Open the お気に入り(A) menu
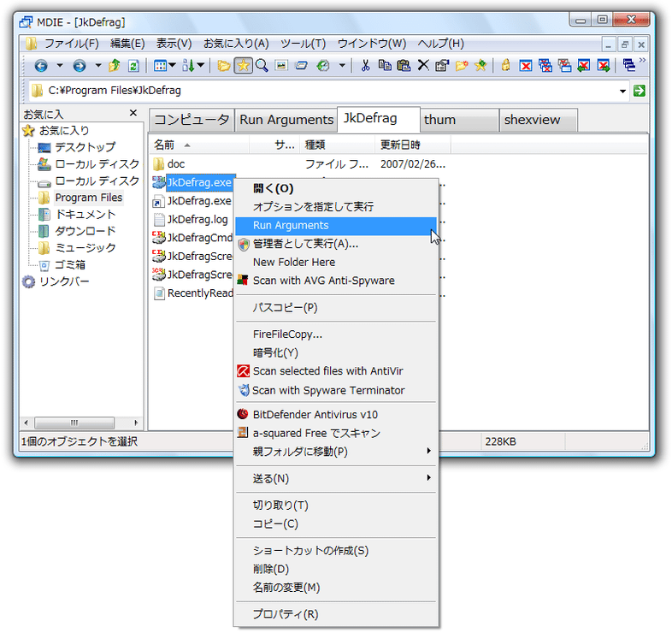 pos(236,44)
